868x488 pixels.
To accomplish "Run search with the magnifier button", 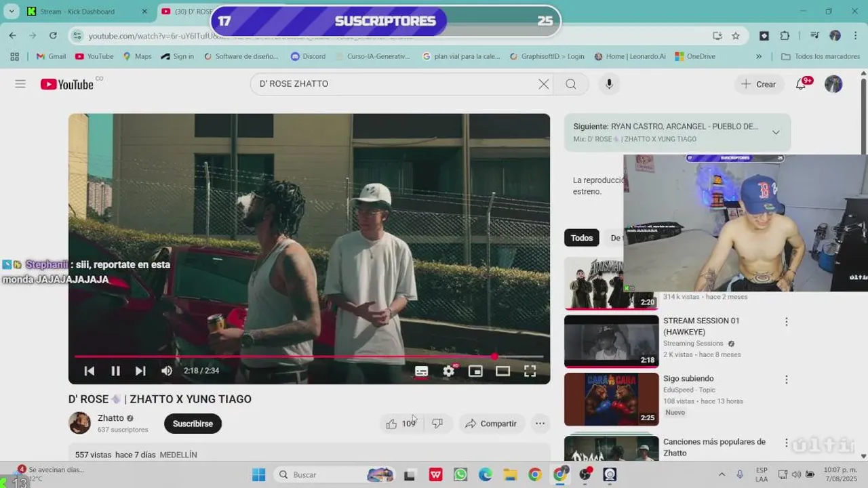I will [571, 84].
